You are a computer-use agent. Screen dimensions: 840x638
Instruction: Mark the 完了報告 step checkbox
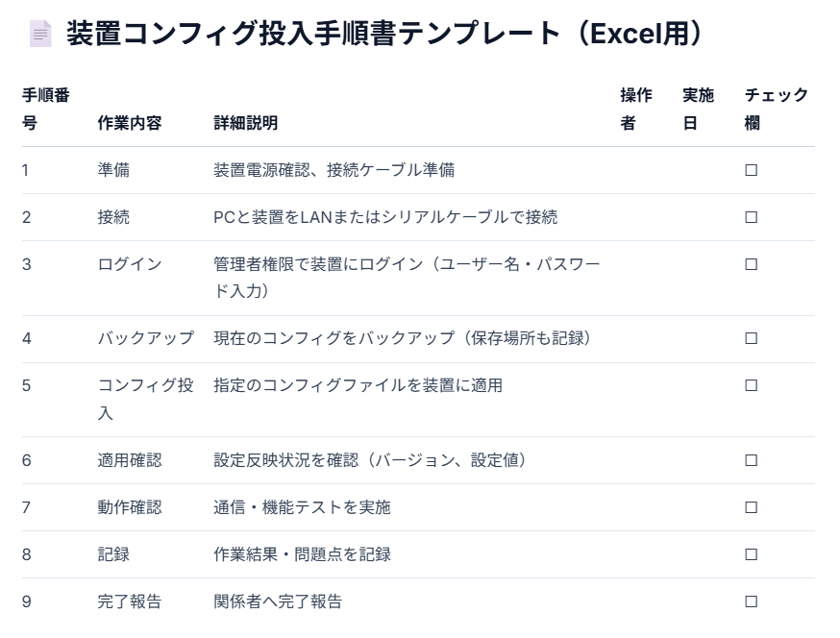click(752, 601)
